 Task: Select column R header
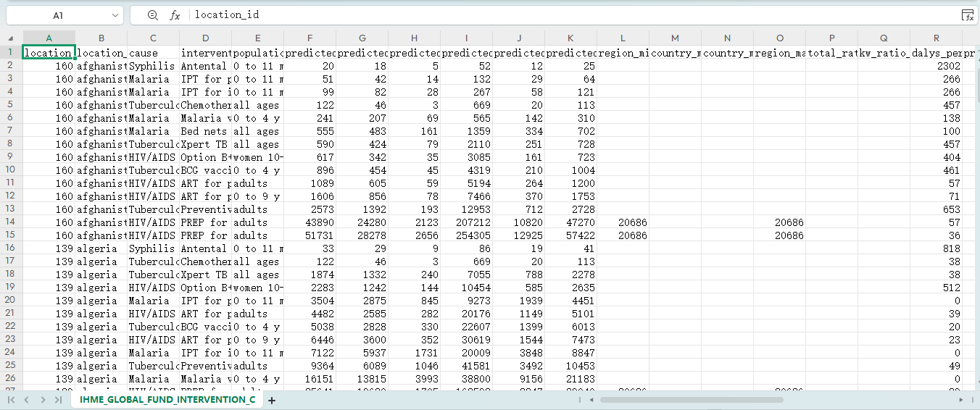tap(936, 38)
